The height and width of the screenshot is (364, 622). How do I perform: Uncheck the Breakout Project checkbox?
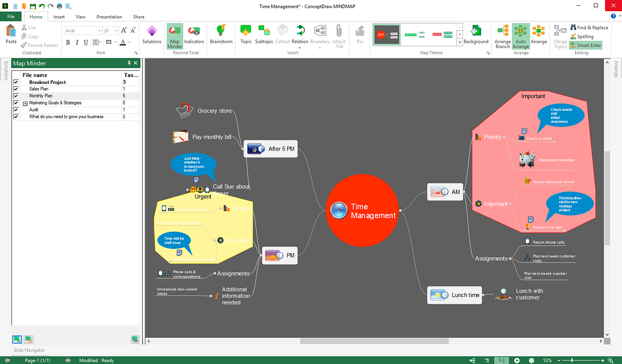(x=16, y=82)
